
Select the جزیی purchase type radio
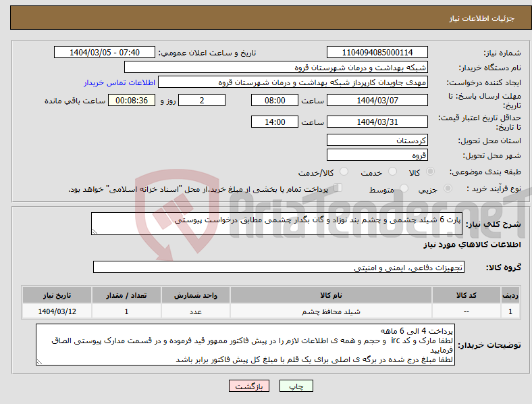[x=448, y=188]
